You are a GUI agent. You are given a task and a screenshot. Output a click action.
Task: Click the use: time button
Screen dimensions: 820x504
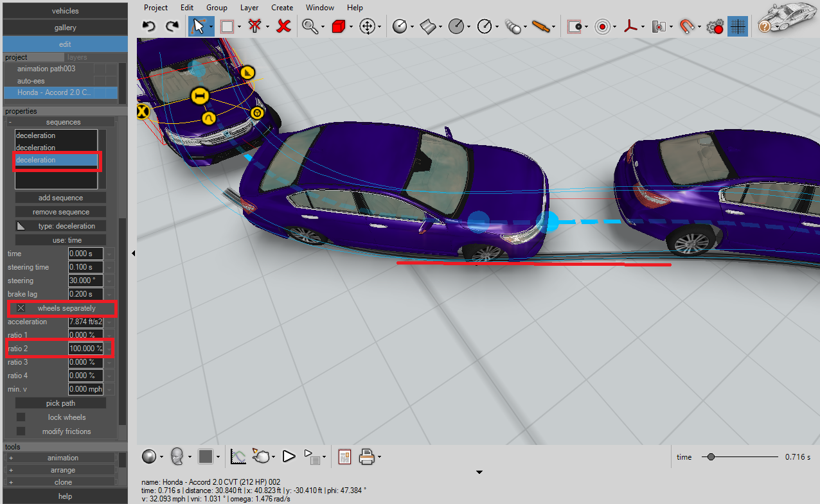pos(60,240)
